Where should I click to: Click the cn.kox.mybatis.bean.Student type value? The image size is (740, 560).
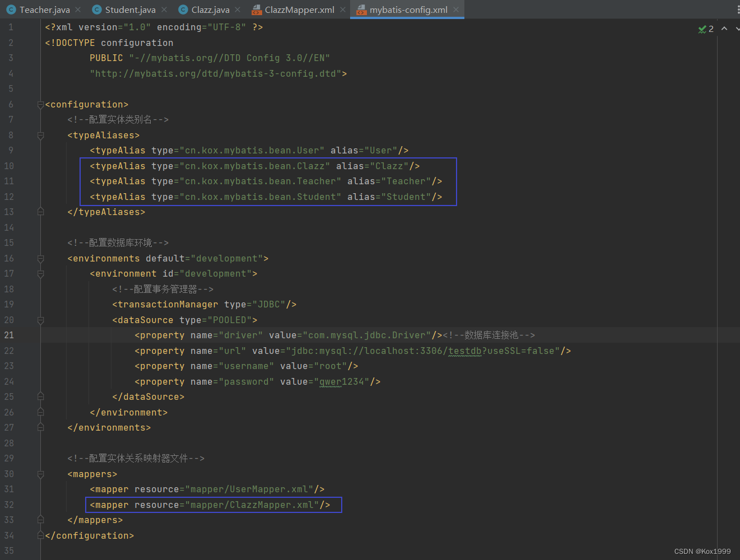point(260,197)
